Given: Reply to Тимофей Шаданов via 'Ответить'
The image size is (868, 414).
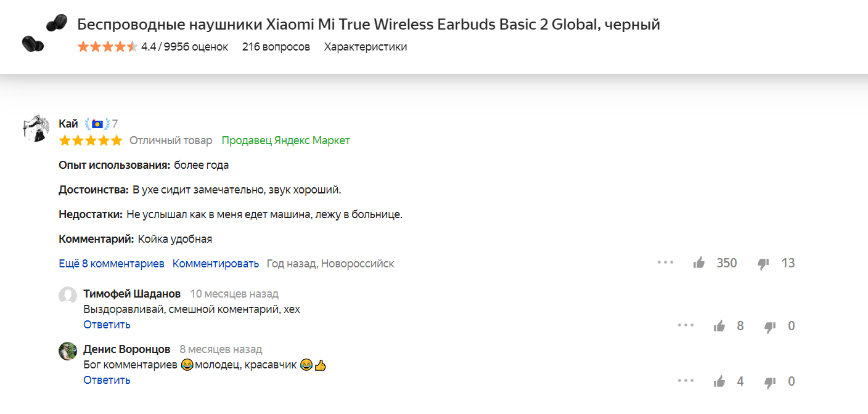Looking at the screenshot, I should point(107,325).
